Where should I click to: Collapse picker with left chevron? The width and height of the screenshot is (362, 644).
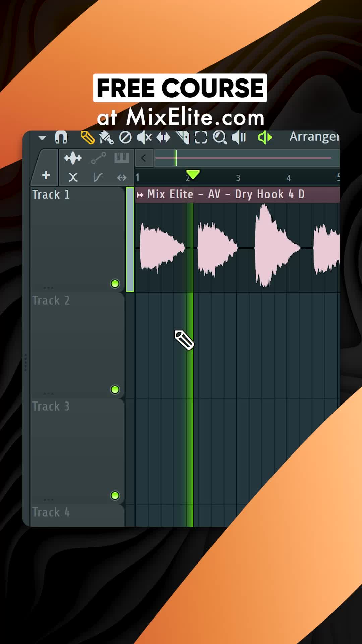(144, 158)
